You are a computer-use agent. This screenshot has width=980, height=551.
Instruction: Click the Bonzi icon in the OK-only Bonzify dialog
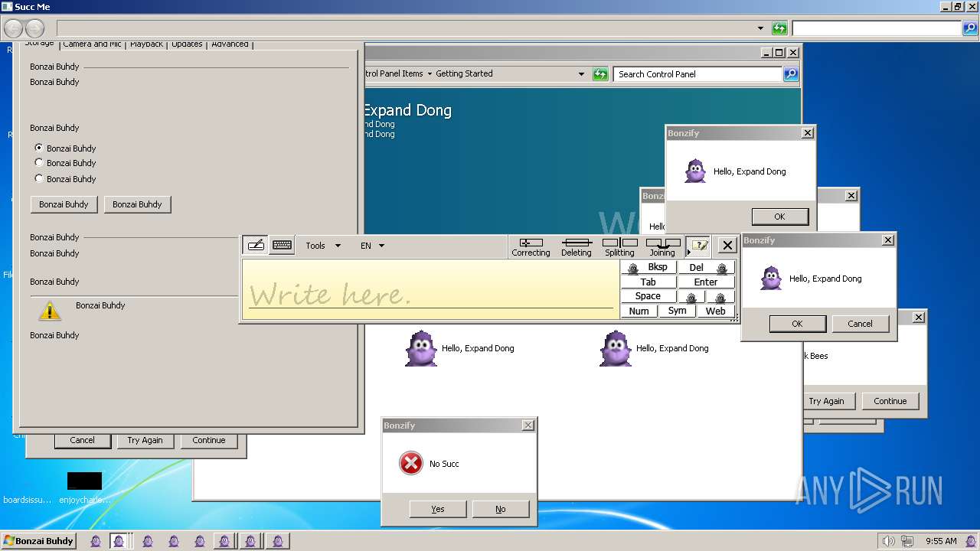tap(695, 171)
